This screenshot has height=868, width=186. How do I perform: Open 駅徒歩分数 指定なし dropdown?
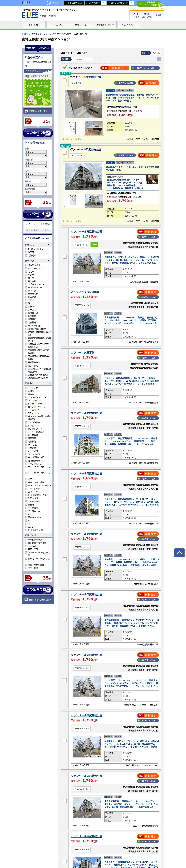tap(35, 192)
